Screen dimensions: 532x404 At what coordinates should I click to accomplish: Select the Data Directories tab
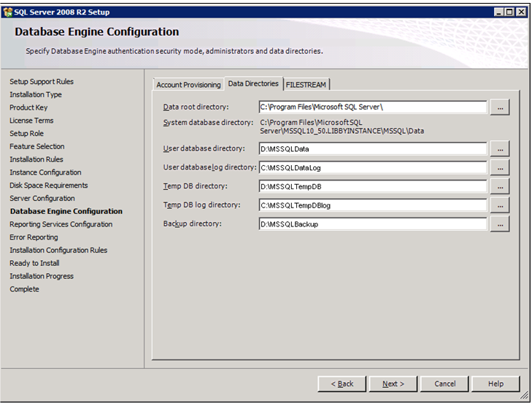point(253,84)
